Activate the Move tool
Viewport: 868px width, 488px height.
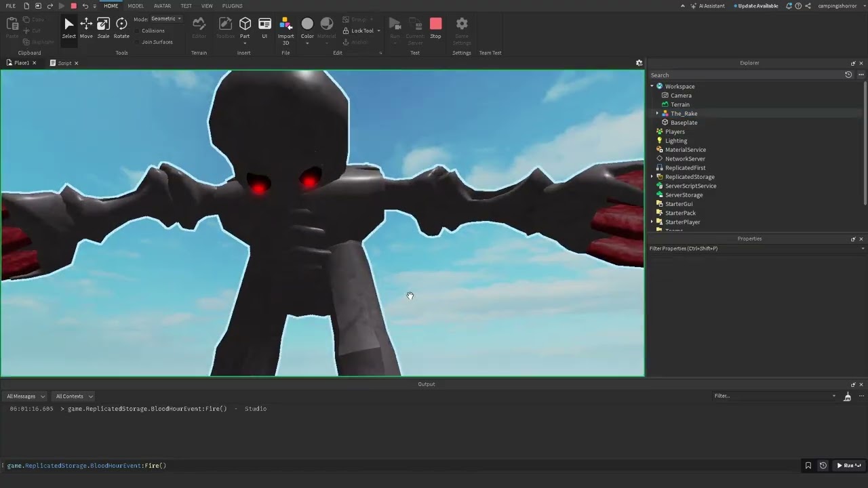pos(86,28)
